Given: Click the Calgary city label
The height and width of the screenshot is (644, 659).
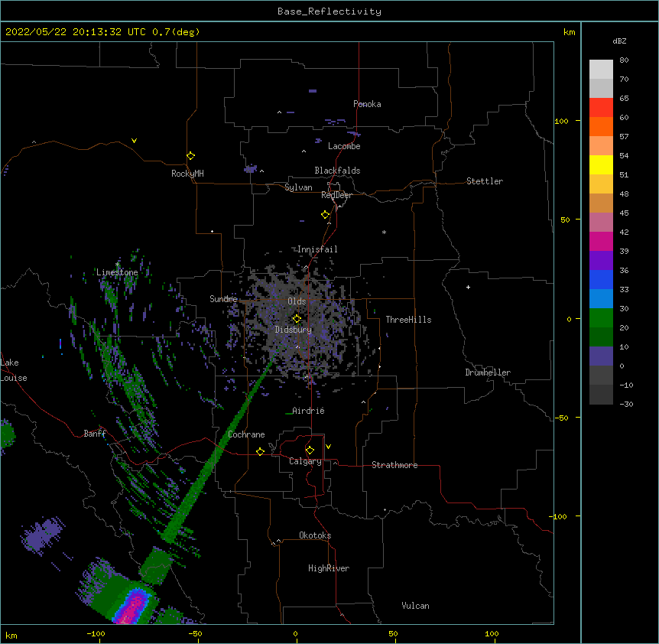Looking at the screenshot, I should (306, 461).
